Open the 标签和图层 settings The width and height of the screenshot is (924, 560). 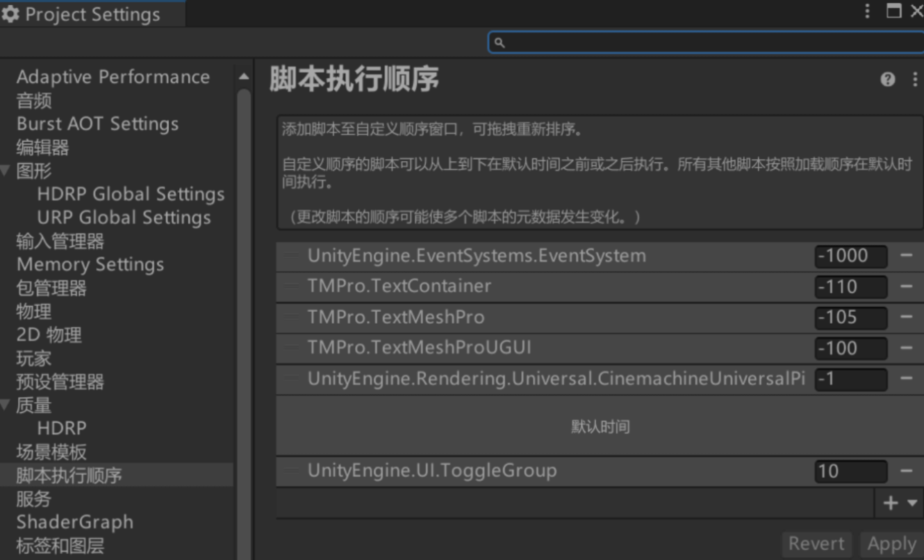pyautogui.click(x=60, y=546)
